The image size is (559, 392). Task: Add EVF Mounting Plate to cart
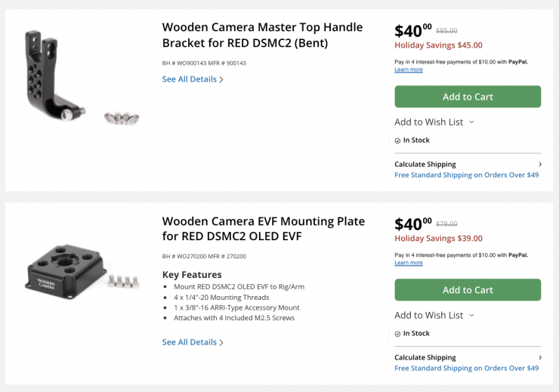point(468,290)
